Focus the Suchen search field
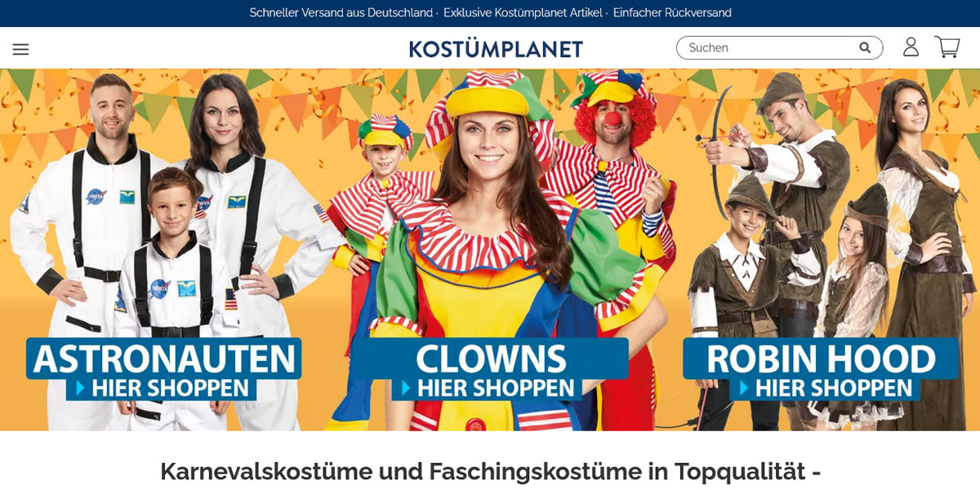Image resolution: width=980 pixels, height=490 pixels. point(772,47)
